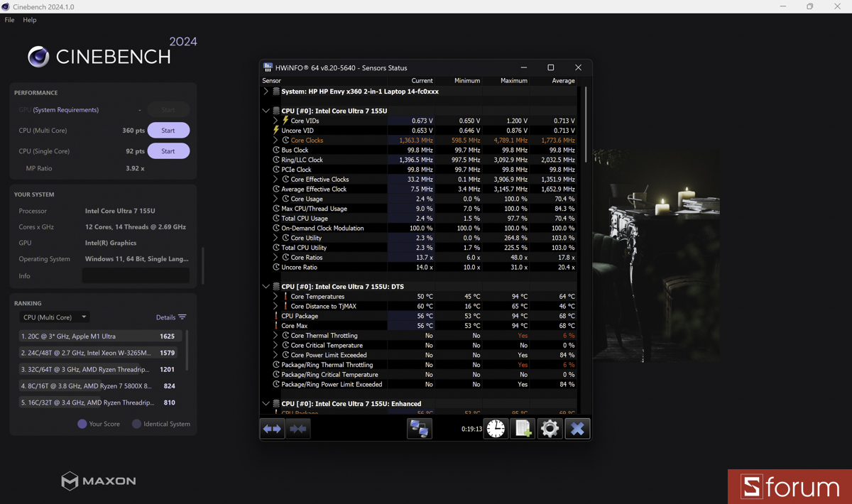This screenshot has width=852, height=504.
Task: Start the CPU (Single Core) benchmark
Action: [168, 151]
